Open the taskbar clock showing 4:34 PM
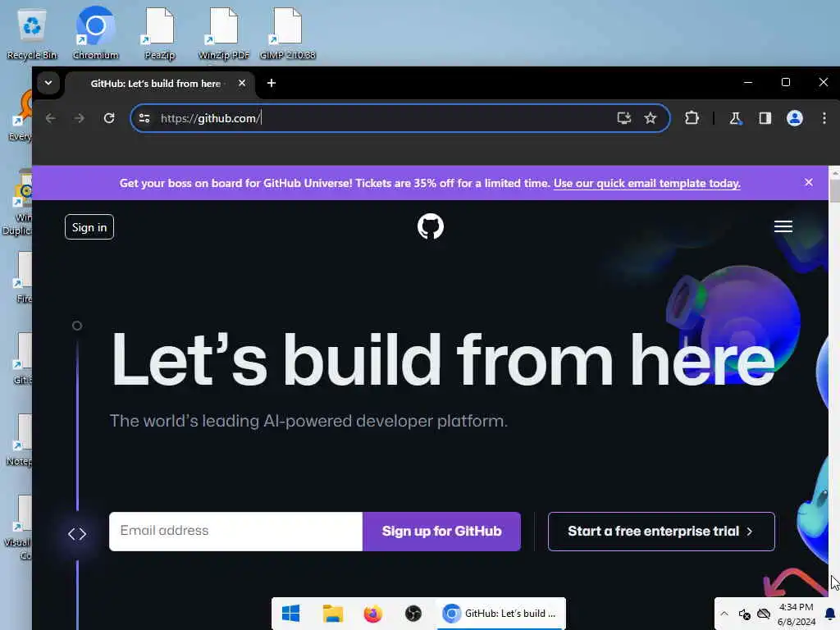The width and height of the screenshot is (840, 630). (x=796, y=614)
